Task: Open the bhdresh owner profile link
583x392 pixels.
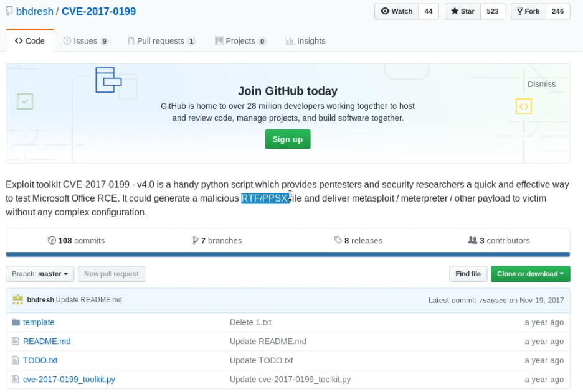Action: click(35, 11)
